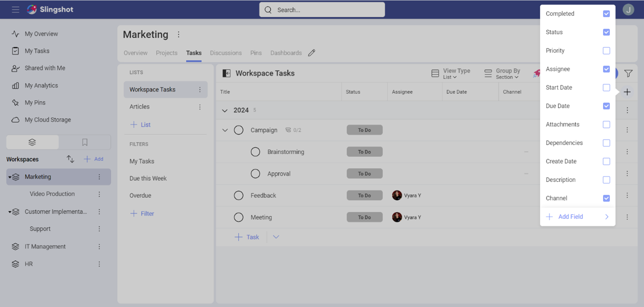This screenshot has width=644, height=307.
Task: Click the rocket icon in toolbar
Action: [x=536, y=73]
